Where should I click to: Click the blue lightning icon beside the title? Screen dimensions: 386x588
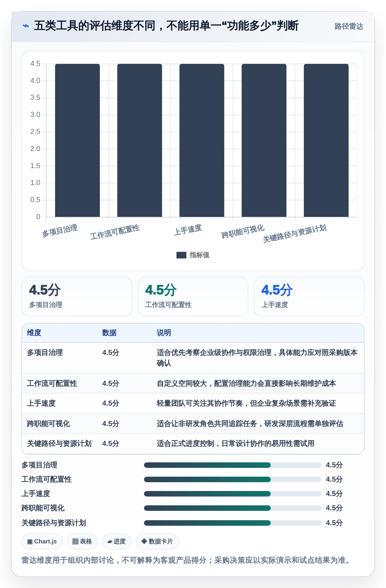pos(26,26)
